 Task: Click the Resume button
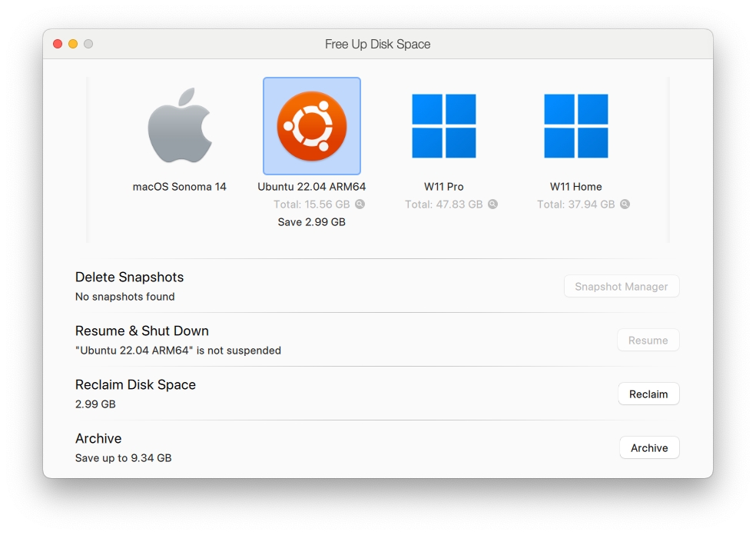[x=648, y=341]
